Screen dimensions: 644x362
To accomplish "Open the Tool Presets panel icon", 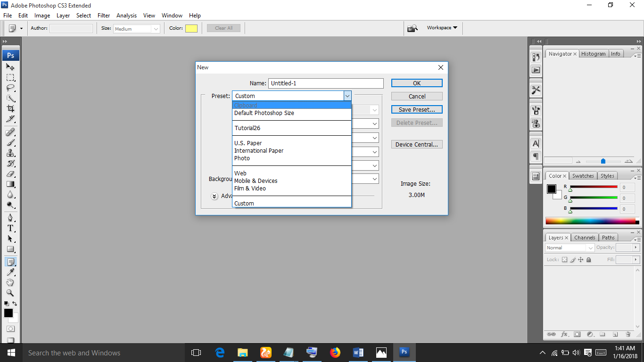I will (536, 90).
